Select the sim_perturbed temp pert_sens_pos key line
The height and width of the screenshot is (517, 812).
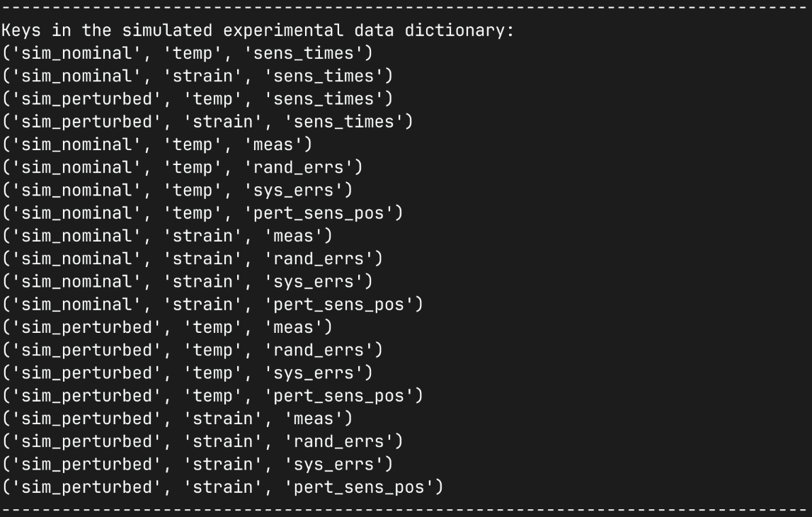coord(212,395)
